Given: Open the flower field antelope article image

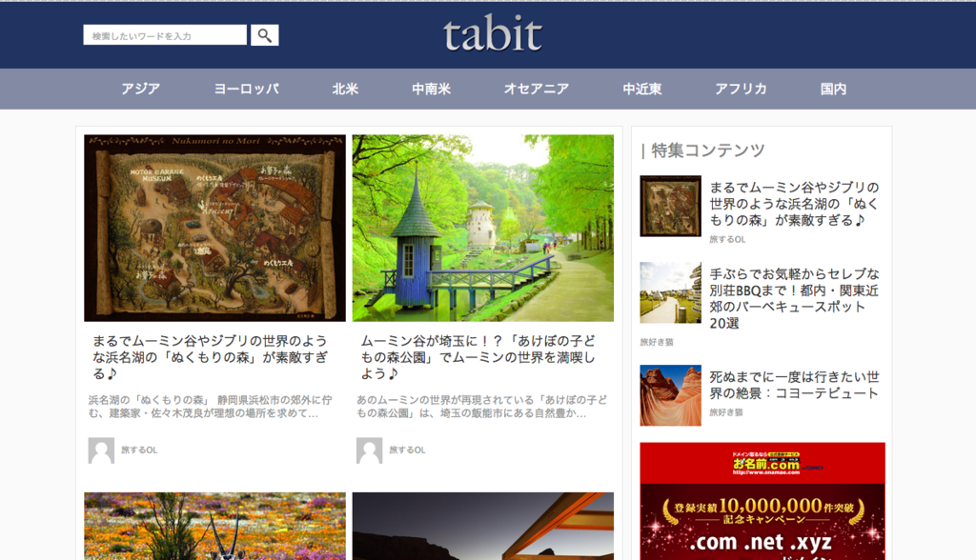Looking at the screenshot, I should 214,527.
